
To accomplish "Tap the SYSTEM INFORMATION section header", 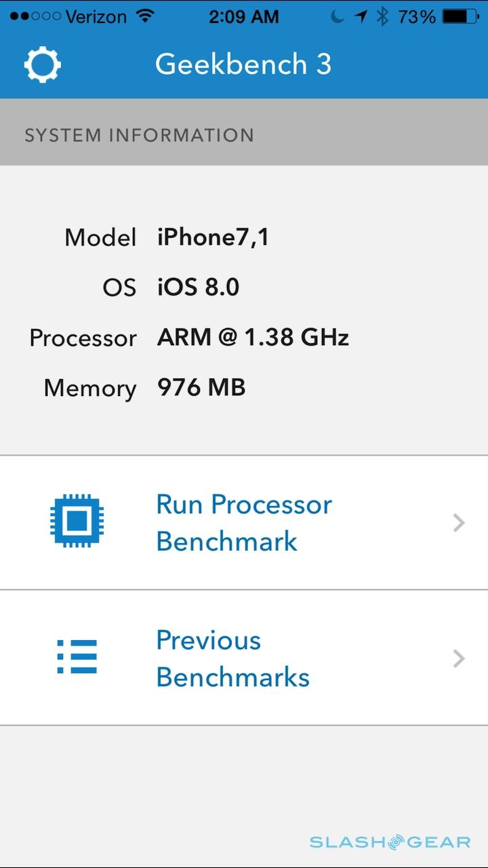I will (139, 135).
